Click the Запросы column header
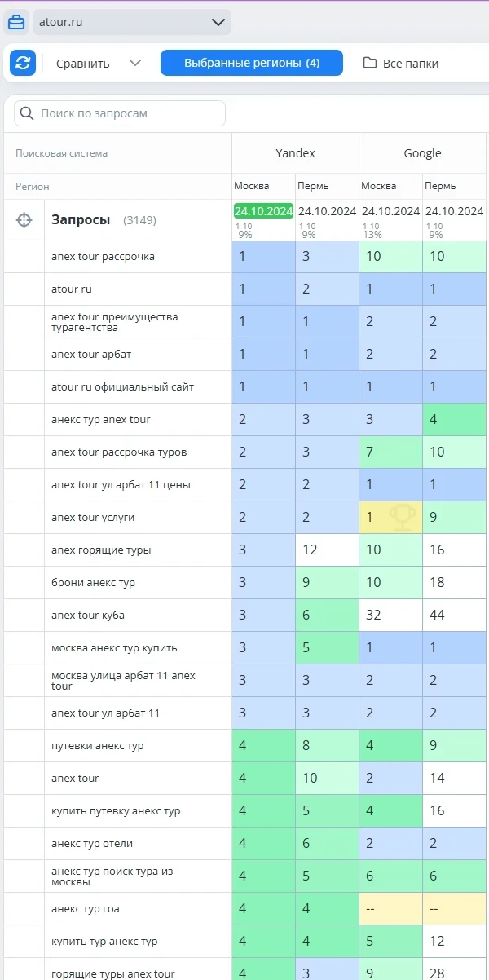489x980 pixels. [80, 220]
